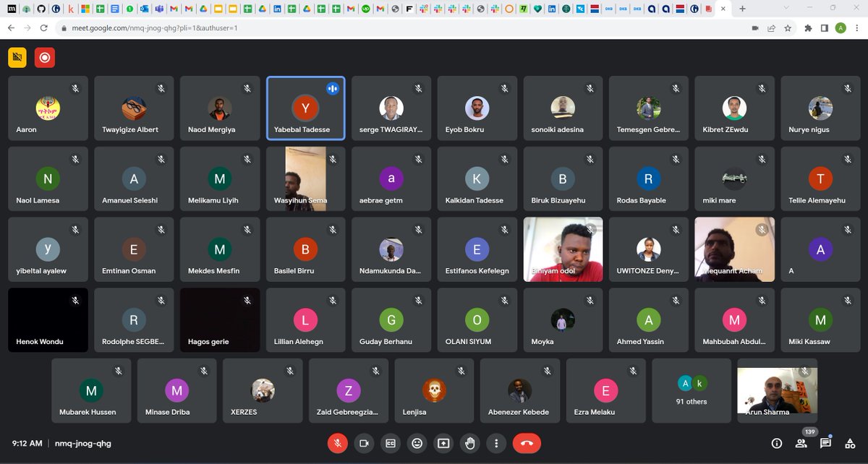Click the name text "Rodas Bayable"
The height and width of the screenshot is (464, 868).
click(642, 200)
